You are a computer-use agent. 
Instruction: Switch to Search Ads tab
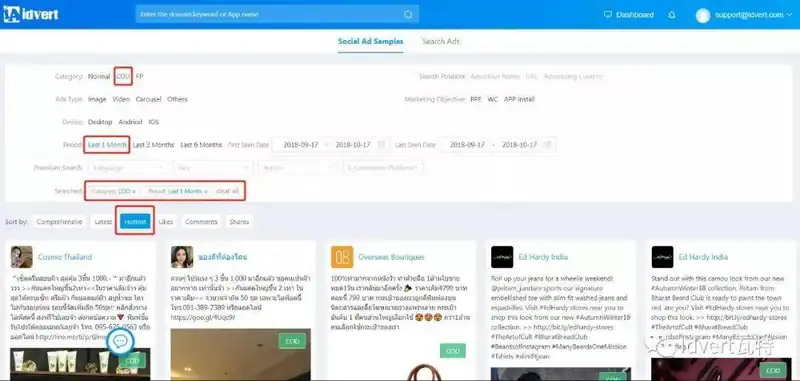(441, 41)
